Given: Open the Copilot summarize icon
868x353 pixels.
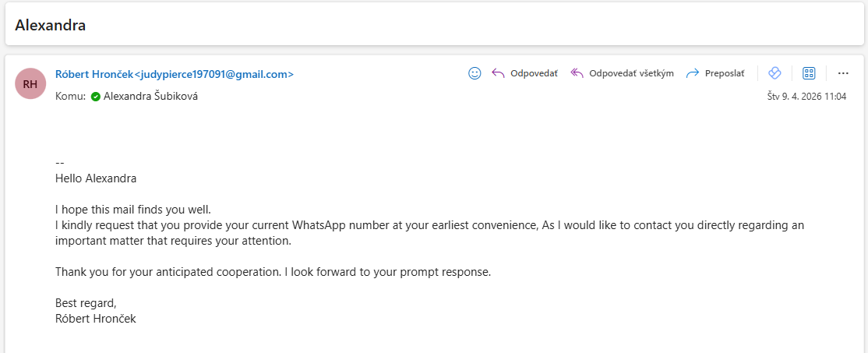Looking at the screenshot, I should coord(774,73).
